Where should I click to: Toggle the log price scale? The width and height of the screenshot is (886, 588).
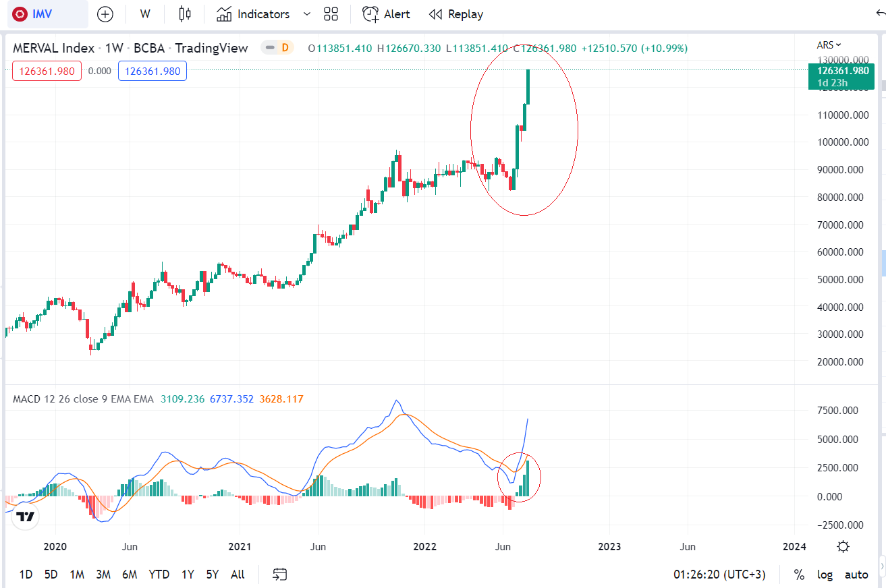[x=825, y=575]
